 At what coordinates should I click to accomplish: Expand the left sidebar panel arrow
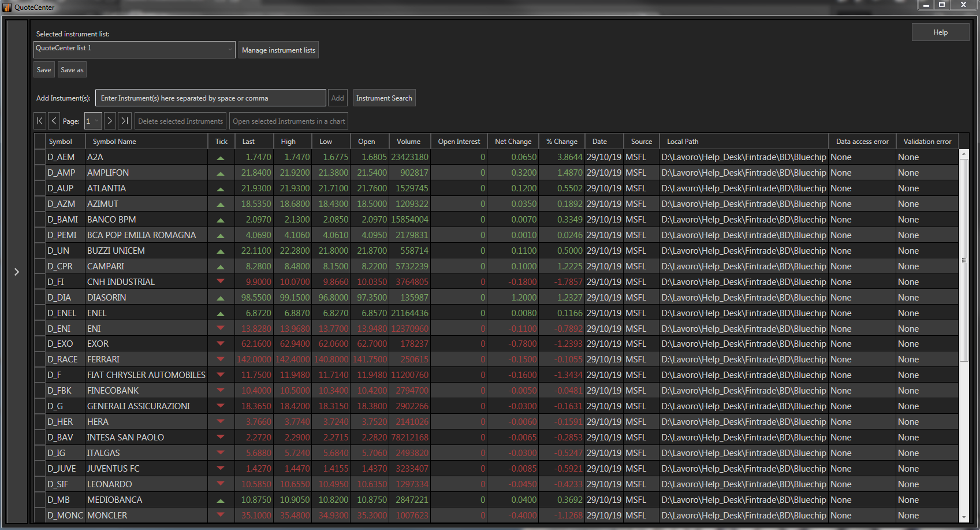pos(17,272)
